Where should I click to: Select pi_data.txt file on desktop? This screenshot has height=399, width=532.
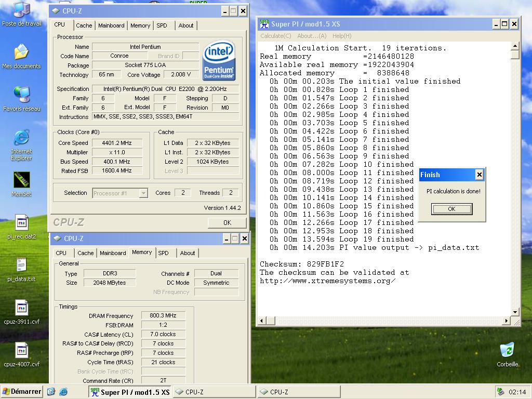coord(21,270)
